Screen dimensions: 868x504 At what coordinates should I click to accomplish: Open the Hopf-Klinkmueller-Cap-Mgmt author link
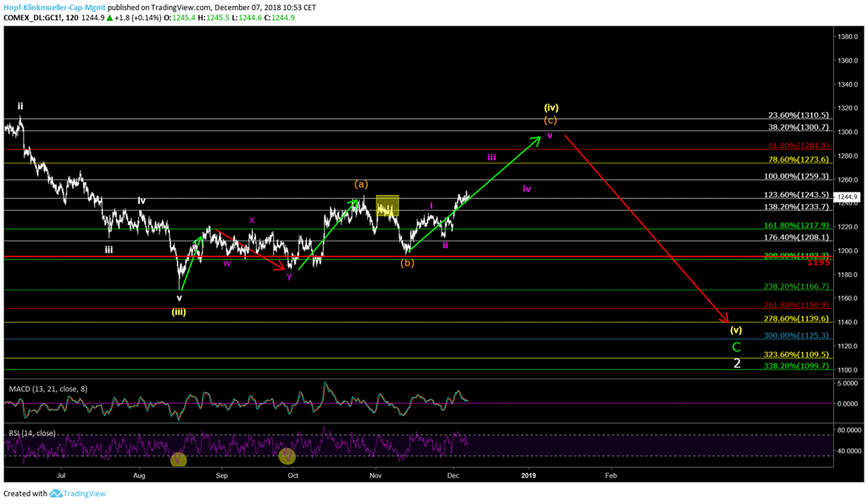tap(53, 7)
